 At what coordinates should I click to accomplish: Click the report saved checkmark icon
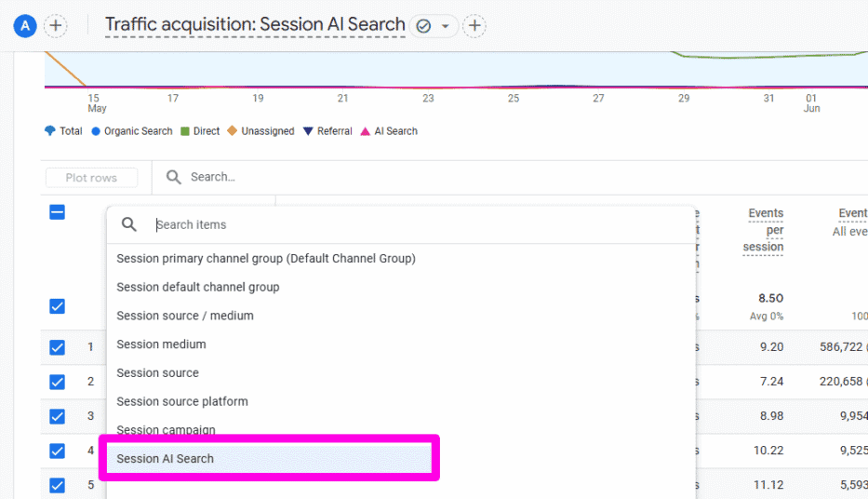[423, 26]
